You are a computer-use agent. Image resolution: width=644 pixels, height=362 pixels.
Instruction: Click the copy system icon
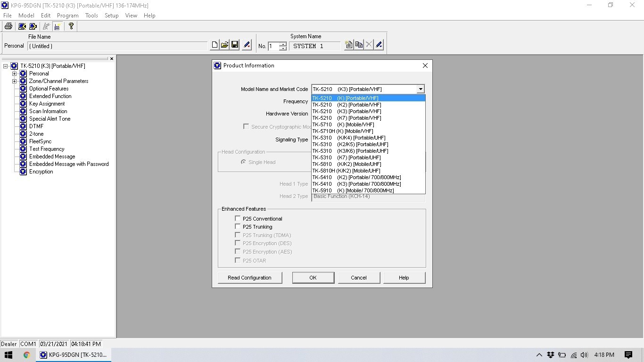(x=359, y=45)
